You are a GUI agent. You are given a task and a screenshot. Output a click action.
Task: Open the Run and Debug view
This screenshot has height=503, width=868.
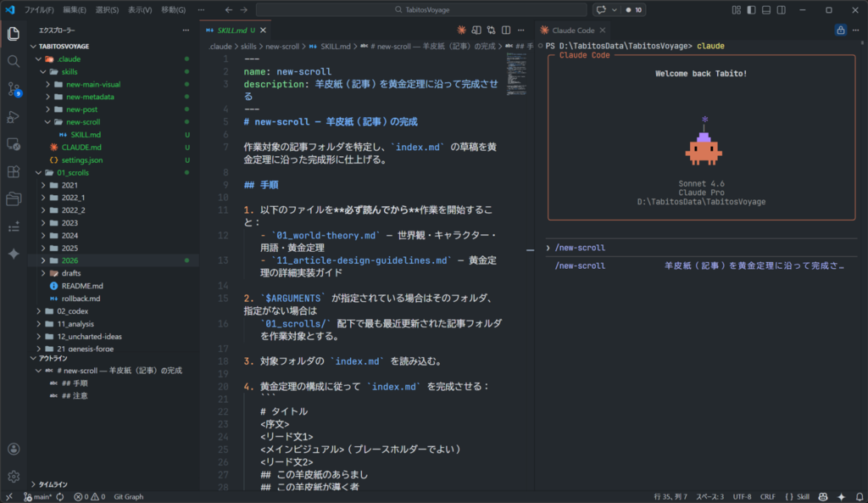pyautogui.click(x=14, y=117)
